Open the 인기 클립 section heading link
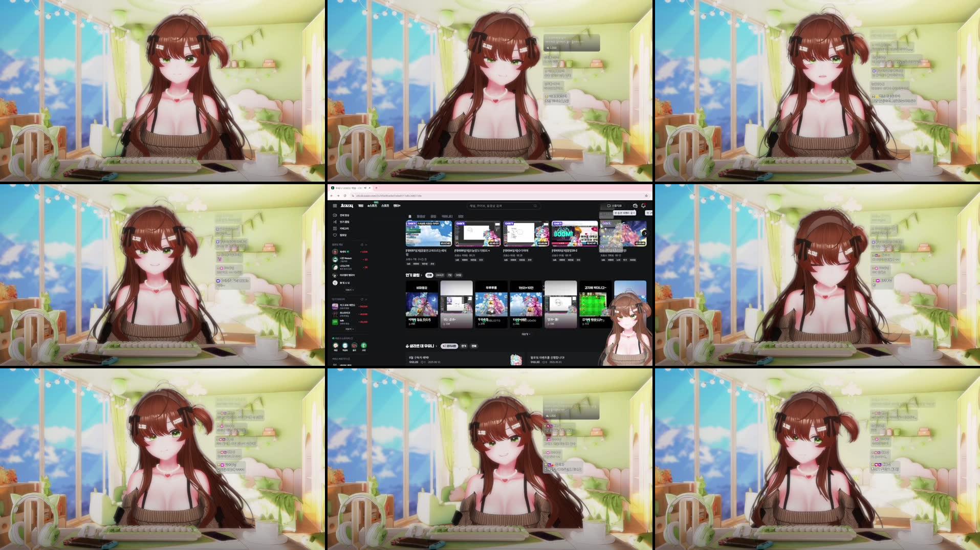This screenshot has width=980, height=550. click(x=413, y=275)
